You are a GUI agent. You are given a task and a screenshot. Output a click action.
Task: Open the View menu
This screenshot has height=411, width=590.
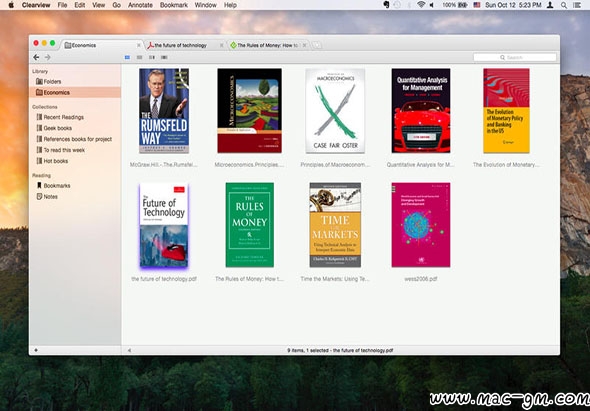(x=99, y=5)
